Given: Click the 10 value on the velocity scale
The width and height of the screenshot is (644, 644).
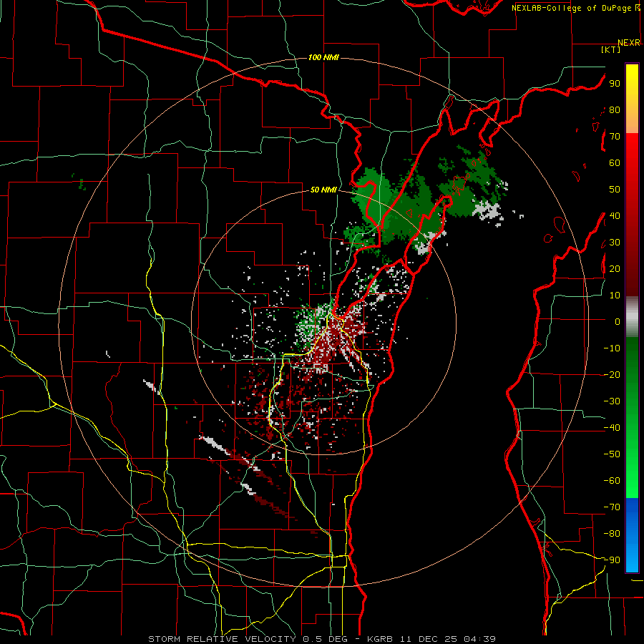Looking at the screenshot, I should [x=615, y=296].
